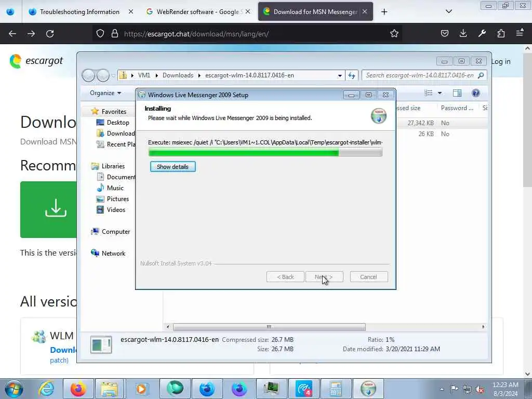Click the escargot site logo

pos(36,61)
